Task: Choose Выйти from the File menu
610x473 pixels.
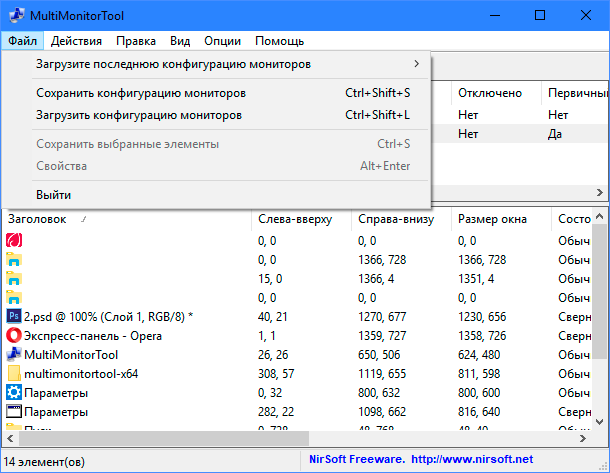Action: point(216,194)
